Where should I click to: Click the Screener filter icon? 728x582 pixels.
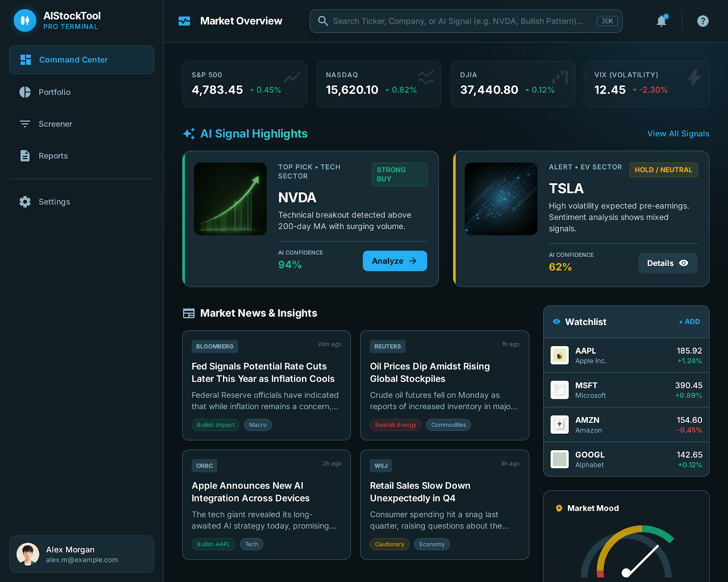[x=25, y=124]
